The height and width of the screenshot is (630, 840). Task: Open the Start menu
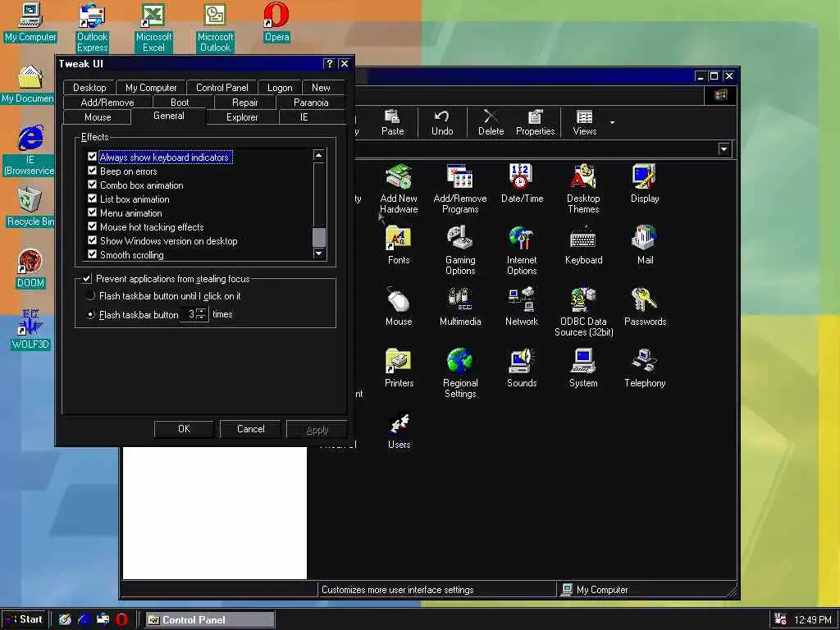click(x=25, y=619)
